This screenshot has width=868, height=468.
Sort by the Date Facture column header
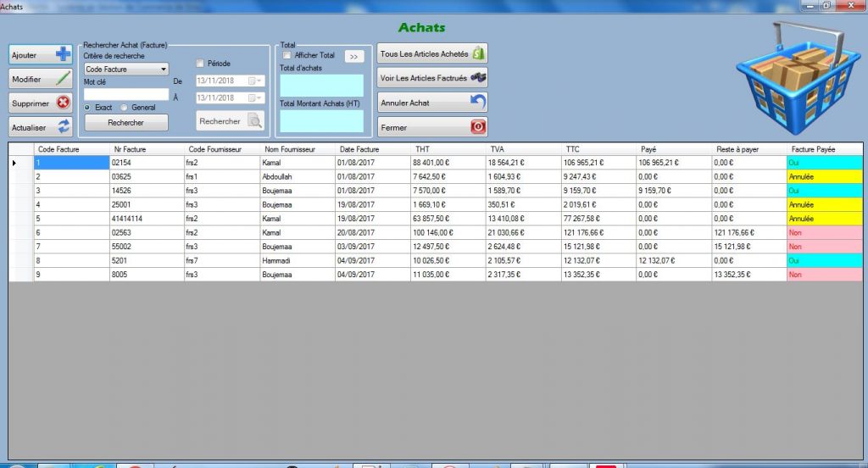pos(357,149)
